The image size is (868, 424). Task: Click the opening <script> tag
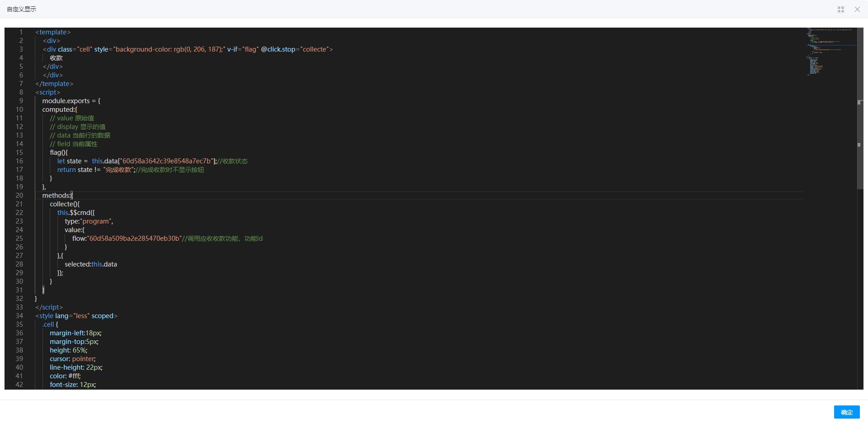point(47,92)
